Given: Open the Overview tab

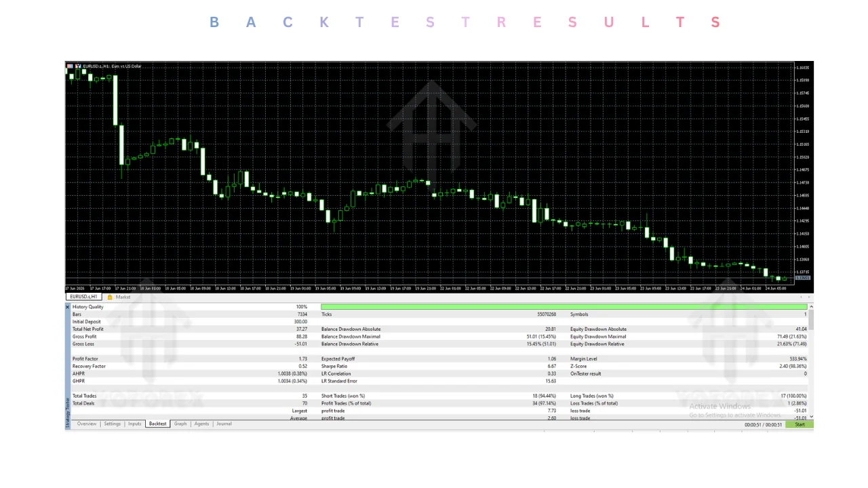Looking at the screenshot, I should 87,424.
